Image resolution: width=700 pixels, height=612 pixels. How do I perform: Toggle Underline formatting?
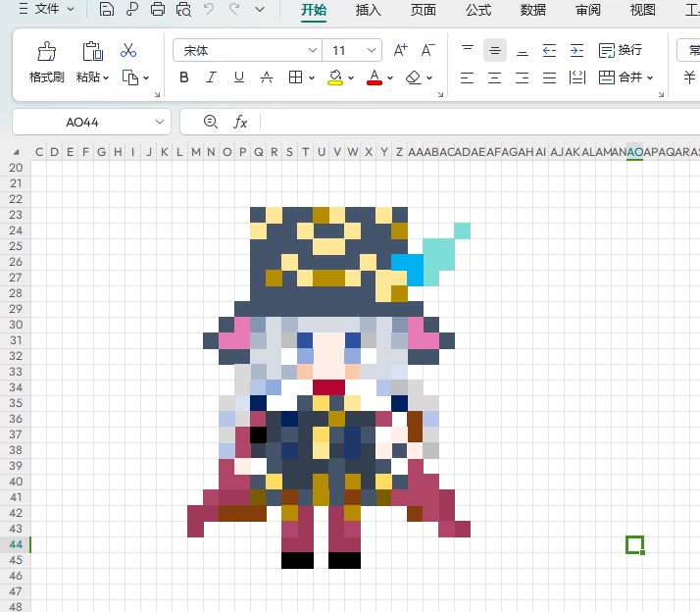[x=239, y=77]
